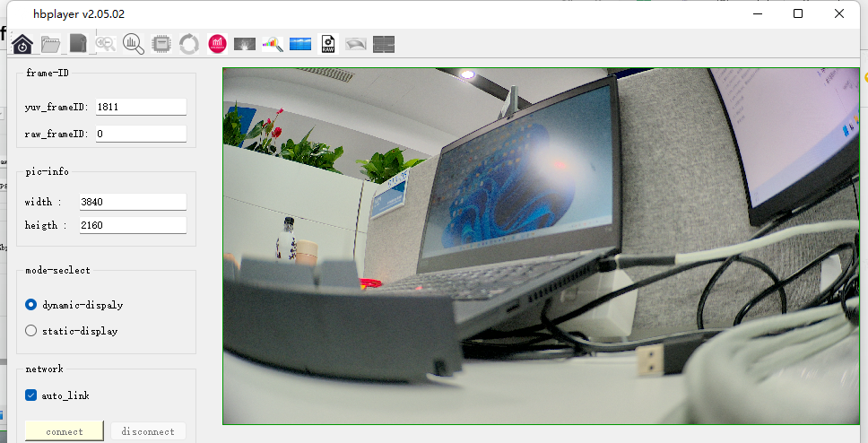Image resolution: width=868 pixels, height=443 pixels.
Task: Open the RAW file icon
Action: click(x=328, y=43)
